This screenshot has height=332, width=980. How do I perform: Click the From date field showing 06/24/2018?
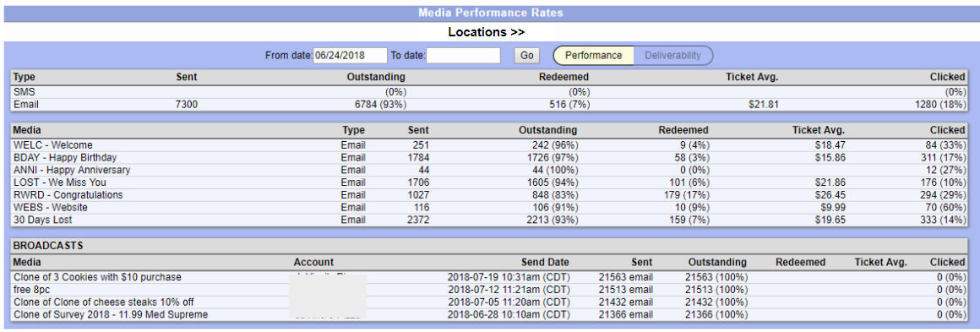click(350, 56)
